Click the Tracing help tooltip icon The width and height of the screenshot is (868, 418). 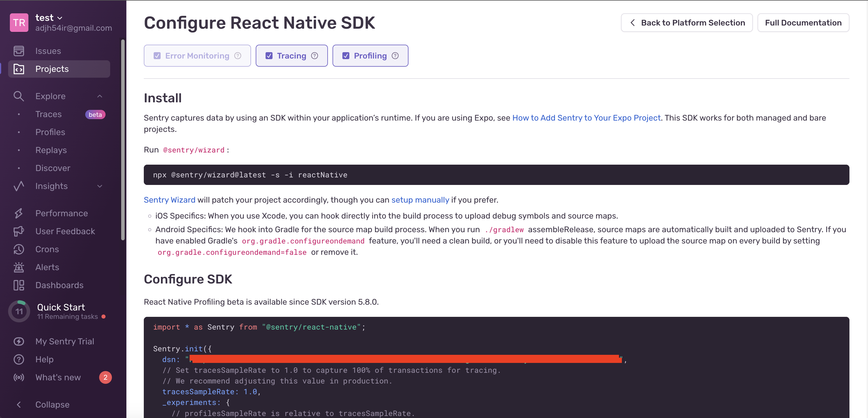click(x=314, y=56)
